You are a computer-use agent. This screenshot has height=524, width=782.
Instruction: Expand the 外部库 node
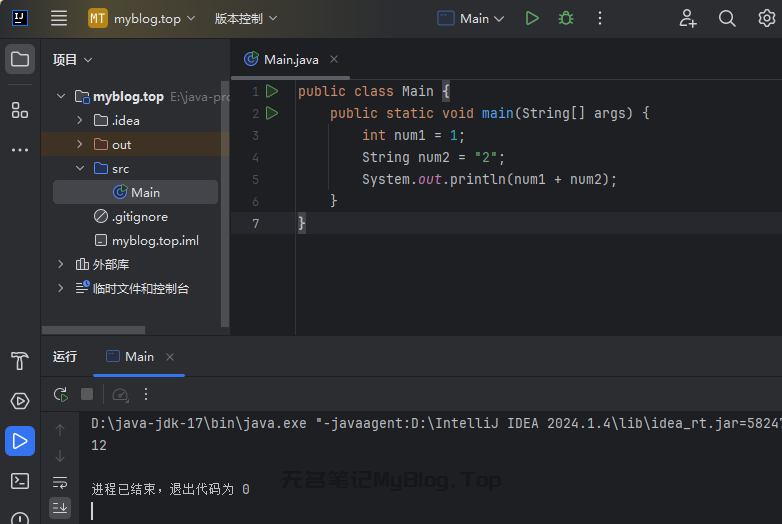(x=61, y=264)
